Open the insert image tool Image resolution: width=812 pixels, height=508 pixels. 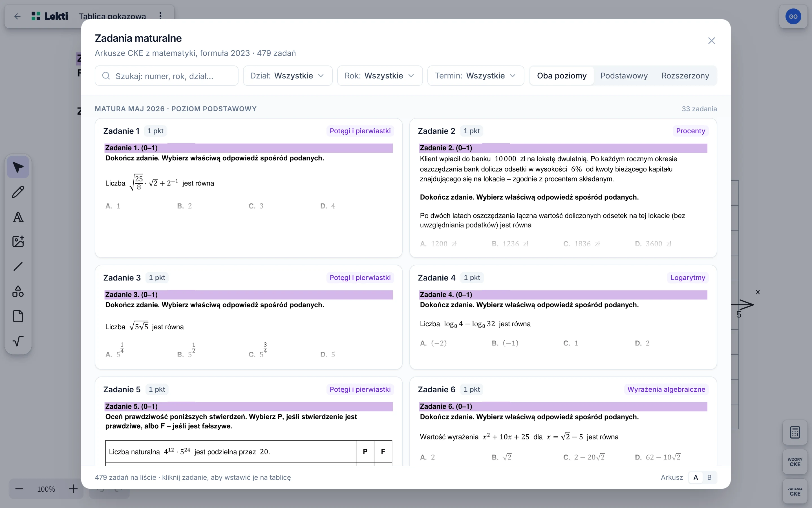(x=18, y=242)
